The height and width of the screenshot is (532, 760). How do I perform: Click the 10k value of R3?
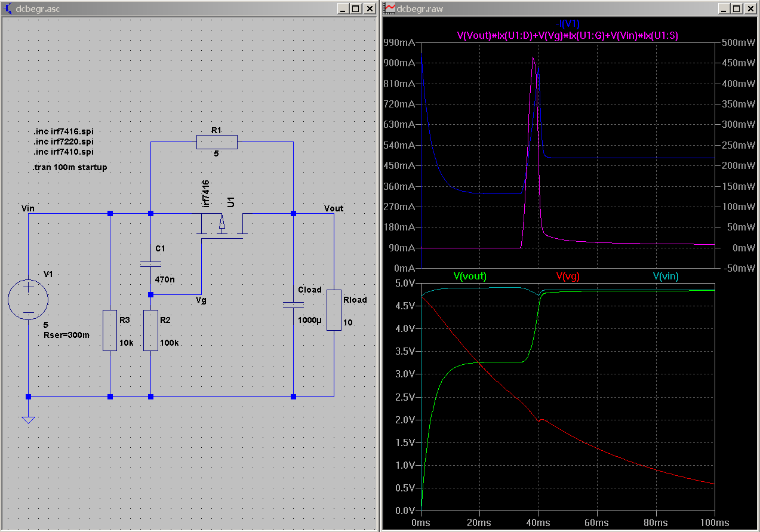pos(127,343)
